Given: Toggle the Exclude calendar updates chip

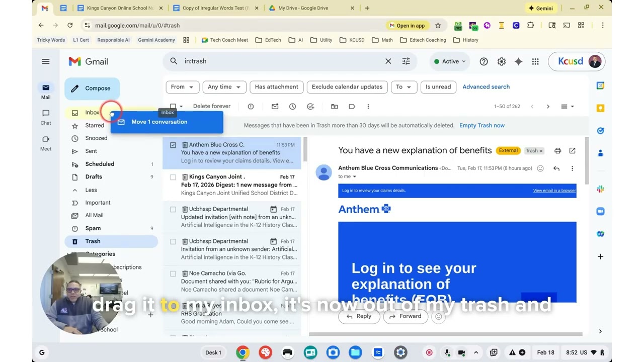Looking at the screenshot, I should click(347, 87).
